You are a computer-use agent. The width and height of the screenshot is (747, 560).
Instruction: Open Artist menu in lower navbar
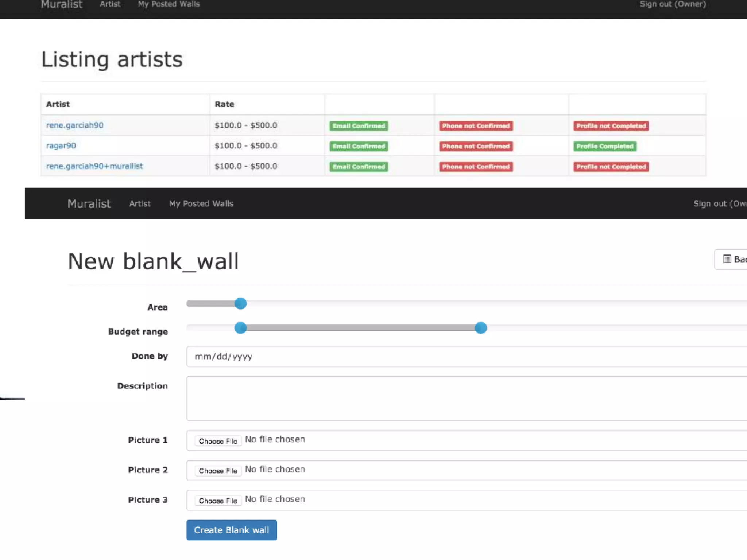[x=140, y=204]
